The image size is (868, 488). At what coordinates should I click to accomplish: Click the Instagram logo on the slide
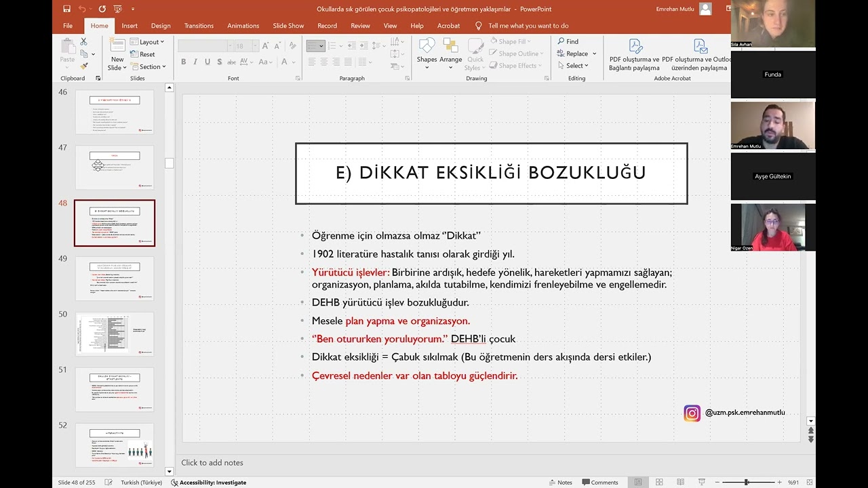click(692, 413)
